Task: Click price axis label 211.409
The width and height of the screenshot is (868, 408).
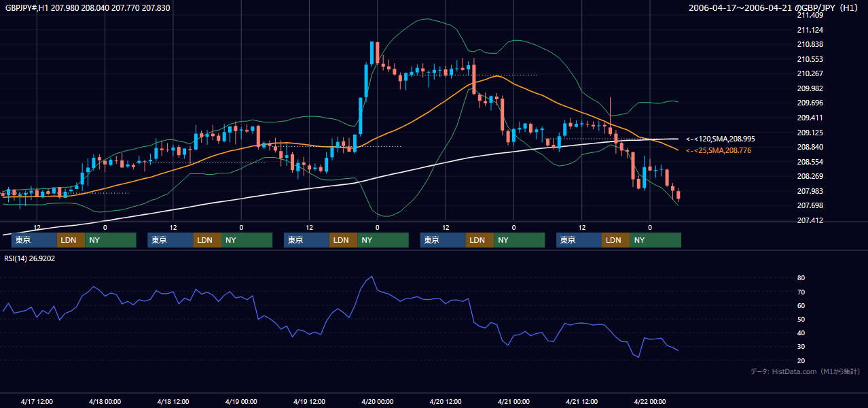Action: [x=810, y=15]
